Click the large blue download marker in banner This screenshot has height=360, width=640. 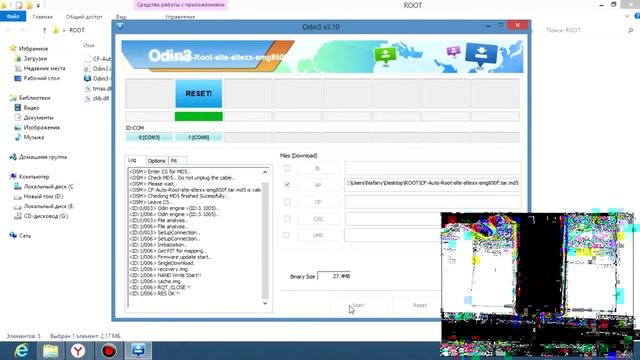[x=481, y=55]
